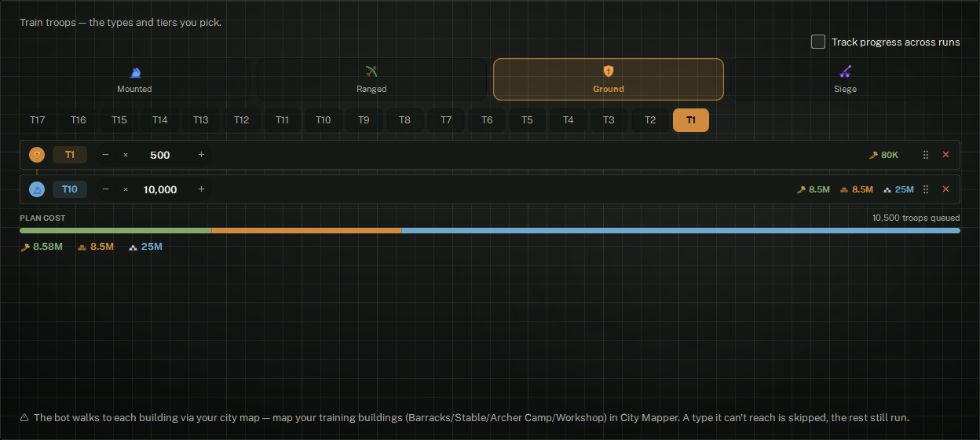
Task: Grab the drag handle on the T1 row
Action: click(926, 155)
